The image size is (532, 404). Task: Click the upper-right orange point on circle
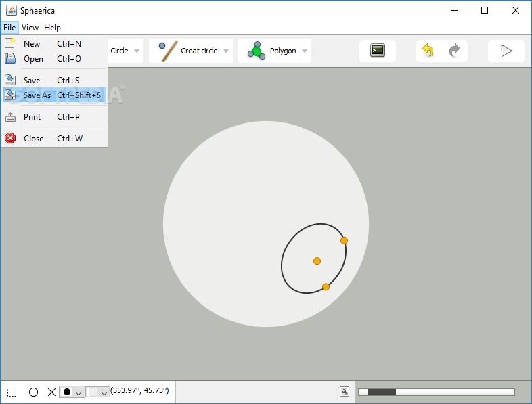tap(344, 240)
